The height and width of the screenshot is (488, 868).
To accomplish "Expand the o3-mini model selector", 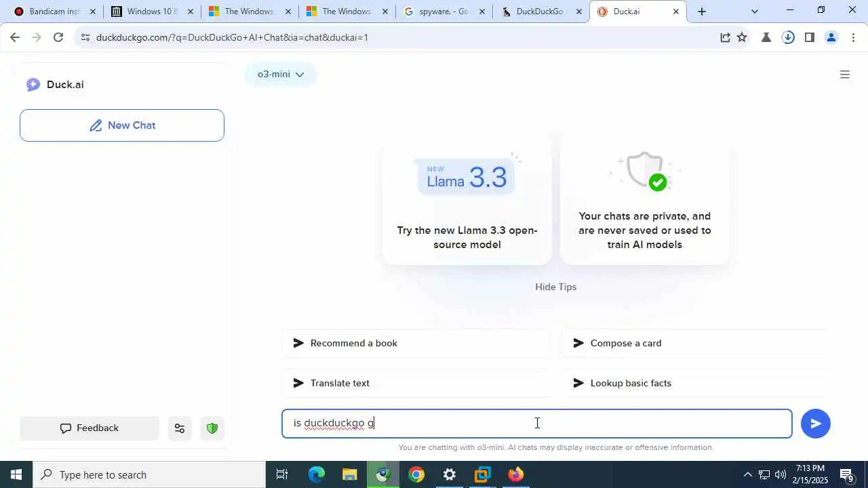I will [x=281, y=75].
